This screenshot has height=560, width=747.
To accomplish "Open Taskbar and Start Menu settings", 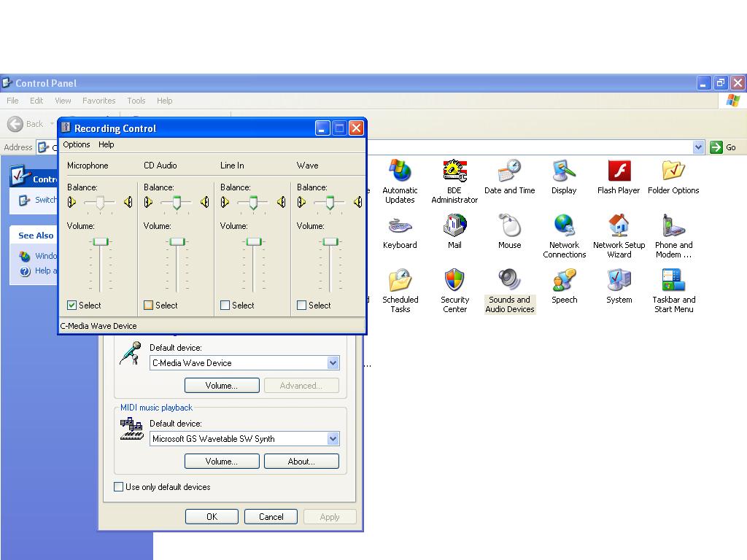I will 673,291.
